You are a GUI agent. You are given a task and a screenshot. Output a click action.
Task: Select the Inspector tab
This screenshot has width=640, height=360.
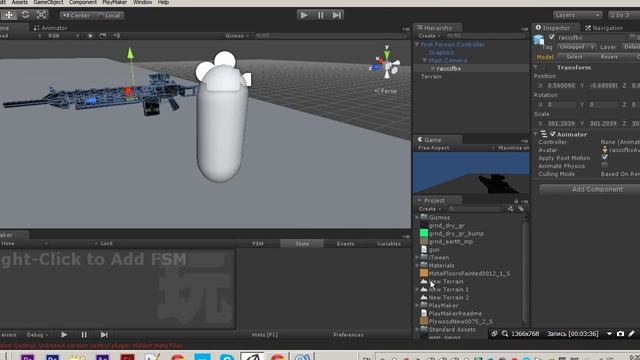point(555,28)
